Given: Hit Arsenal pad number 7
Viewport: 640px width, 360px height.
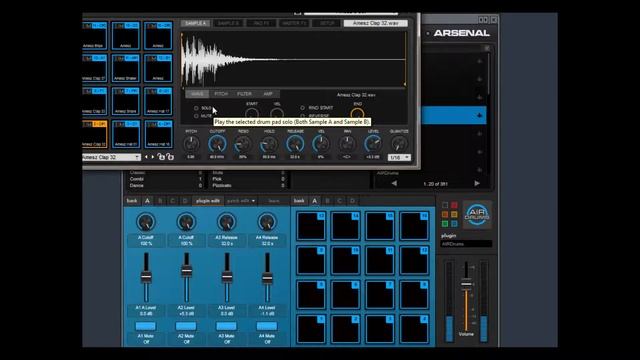Looking at the screenshot, I should [x=380, y=295].
